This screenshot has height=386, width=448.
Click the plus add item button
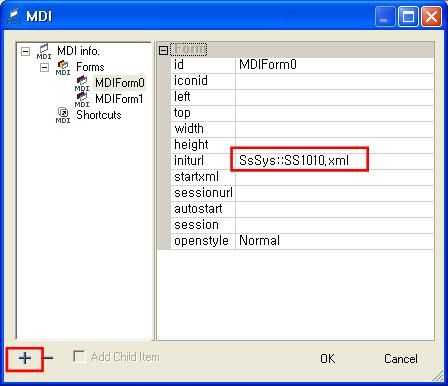tap(25, 358)
